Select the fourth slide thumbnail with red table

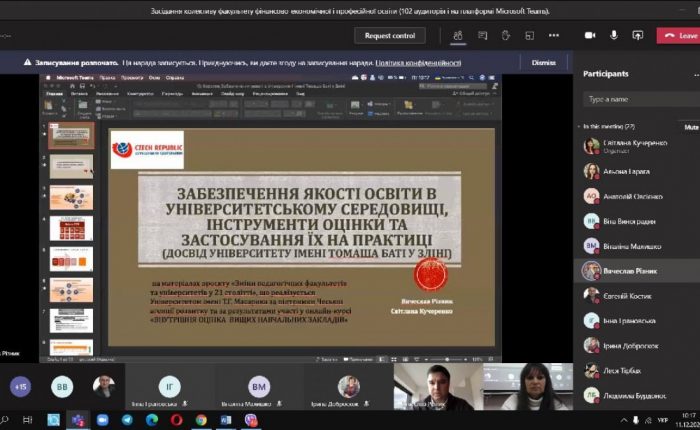71,228
